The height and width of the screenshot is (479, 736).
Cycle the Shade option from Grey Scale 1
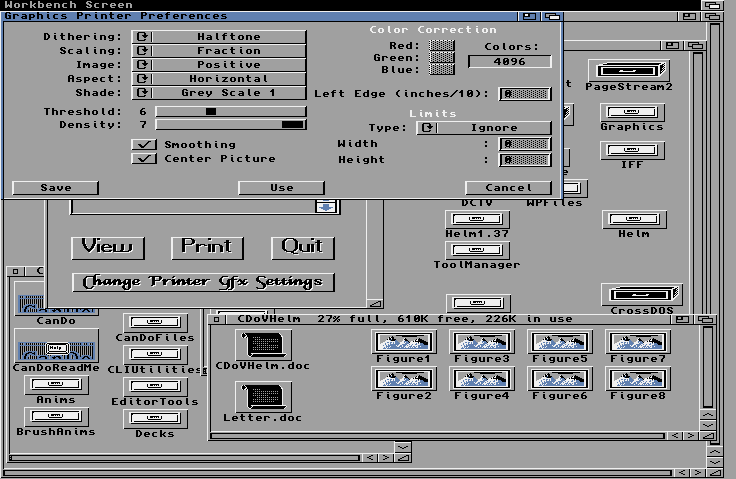pos(219,93)
